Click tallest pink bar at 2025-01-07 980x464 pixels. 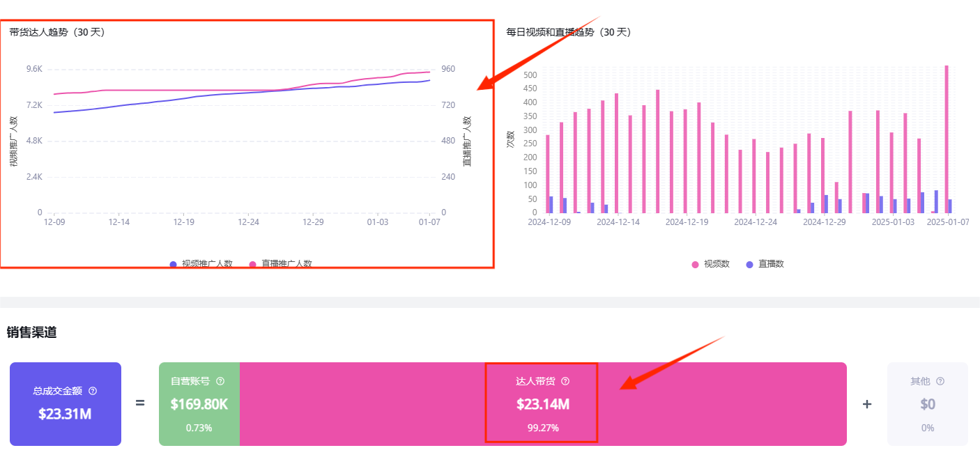click(947, 139)
